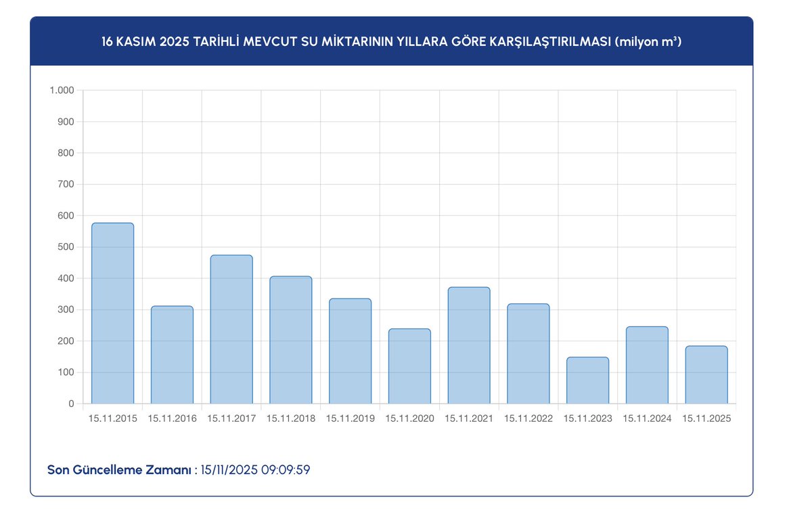The image size is (812, 518).
Task: Click the 15.11.2020 bar
Action: [409, 366]
